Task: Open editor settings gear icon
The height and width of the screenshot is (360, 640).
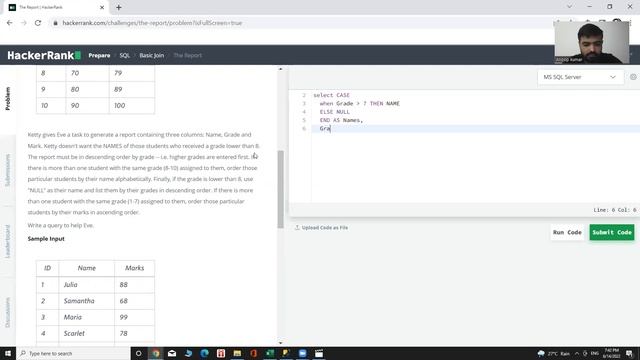Action: click(x=633, y=77)
